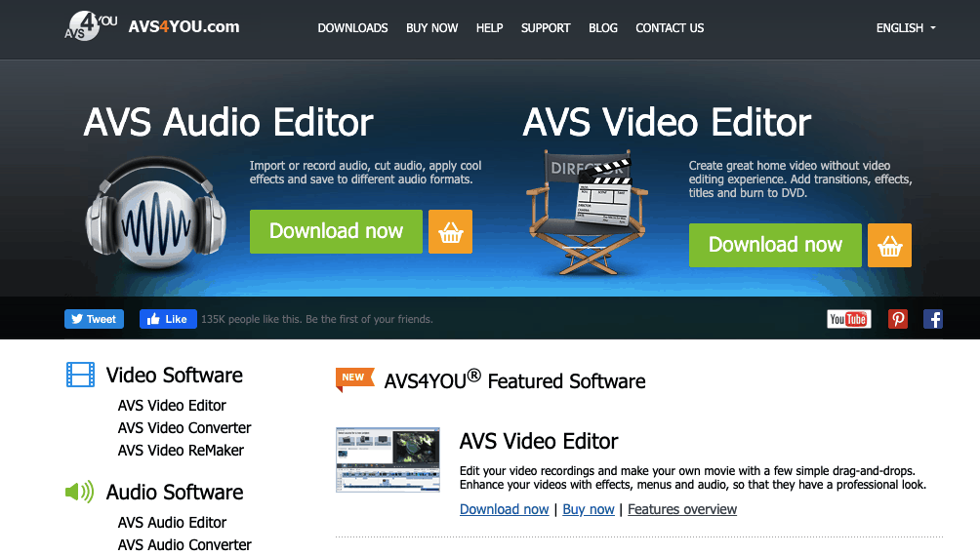
Task: Click the AVS Video Editor banner title
Action: (x=667, y=123)
